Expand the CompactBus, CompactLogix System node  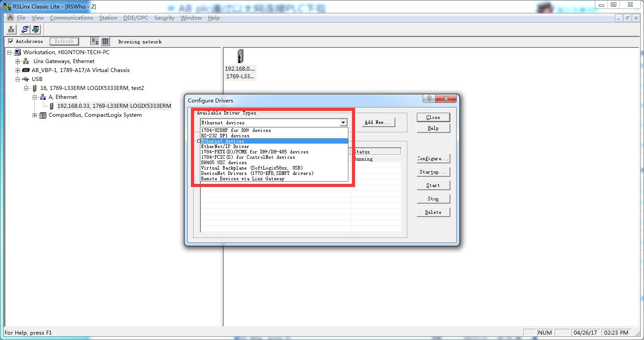(35, 115)
